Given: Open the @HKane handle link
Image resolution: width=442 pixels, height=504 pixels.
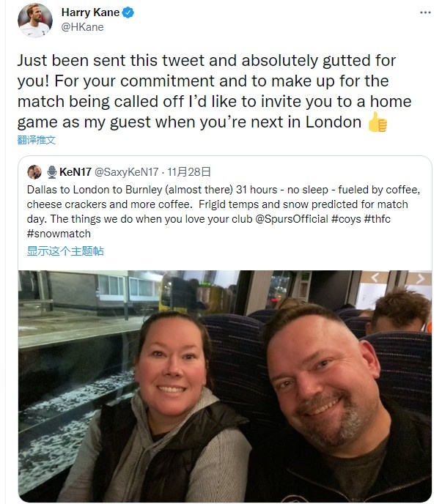Looking at the screenshot, I should click(x=82, y=27).
